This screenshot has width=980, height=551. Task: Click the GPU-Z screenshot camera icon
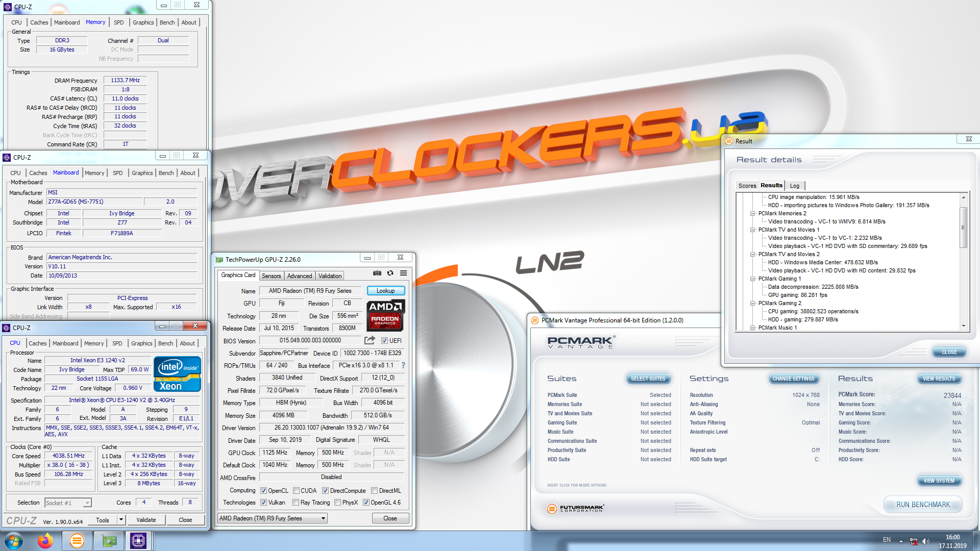377,273
